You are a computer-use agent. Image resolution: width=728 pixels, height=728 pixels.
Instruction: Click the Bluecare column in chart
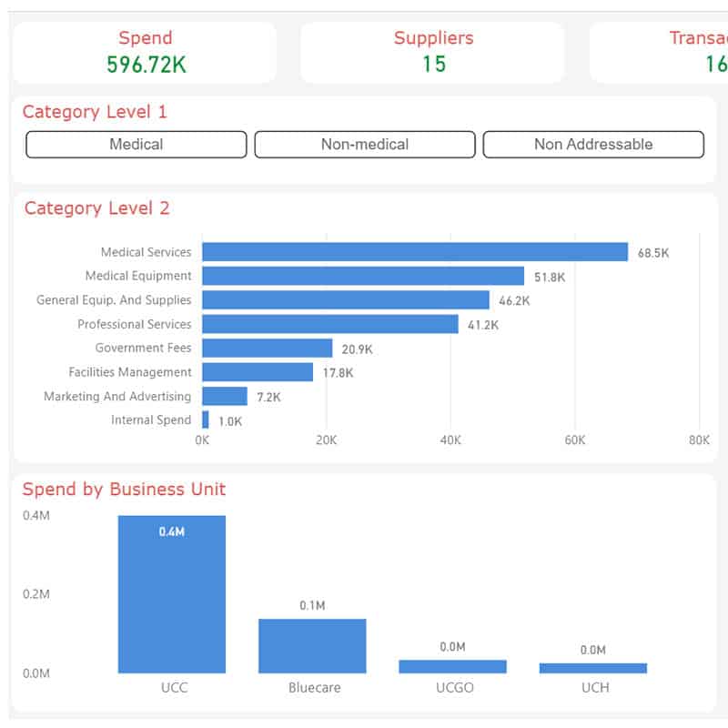point(312,645)
